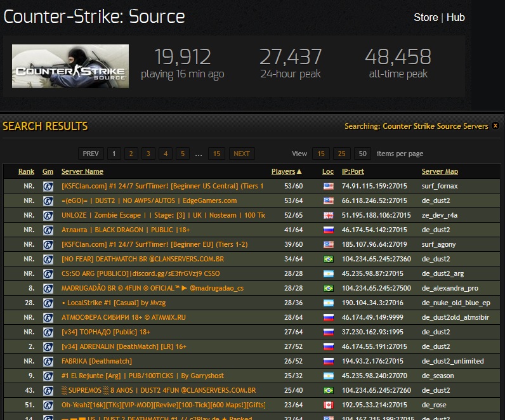Sort table by Rank column
Viewport: 505px width, 420px height.
coord(27,172)
